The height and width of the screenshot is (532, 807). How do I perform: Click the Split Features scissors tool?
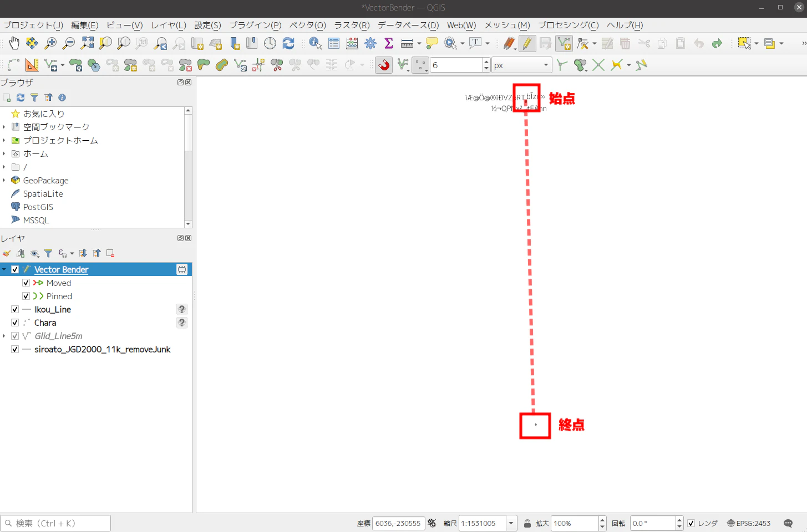(x=277, y=65)
